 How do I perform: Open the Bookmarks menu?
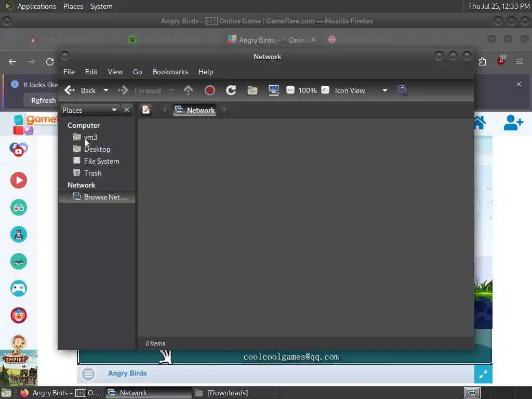tap(170, 72)
